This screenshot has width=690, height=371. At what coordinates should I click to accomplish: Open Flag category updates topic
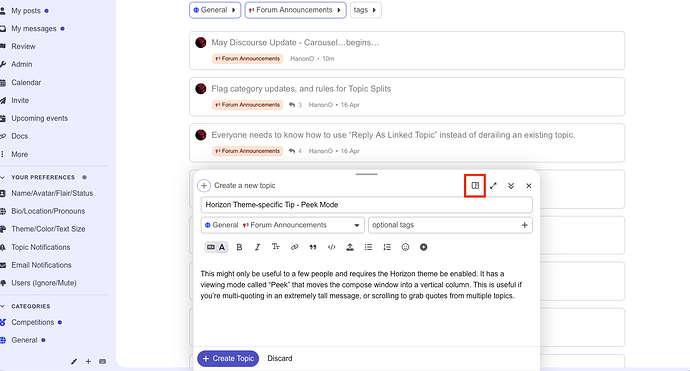[x=301, y=89]
